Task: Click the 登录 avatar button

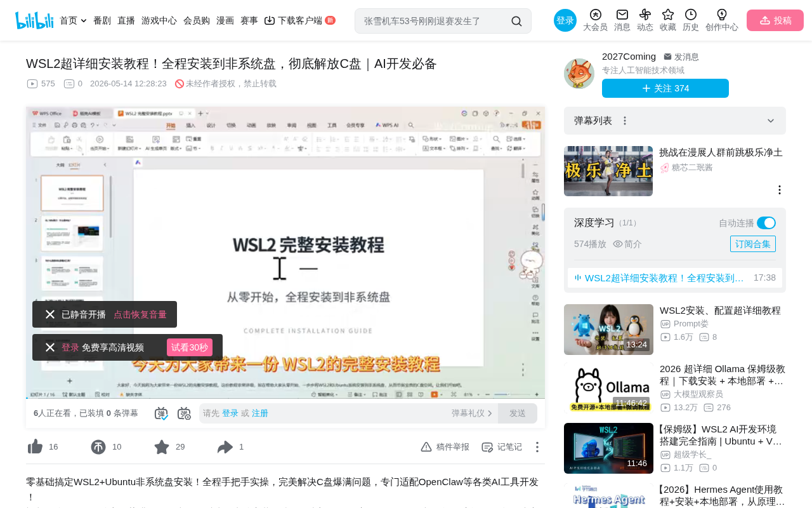Action: coord(565,20)
